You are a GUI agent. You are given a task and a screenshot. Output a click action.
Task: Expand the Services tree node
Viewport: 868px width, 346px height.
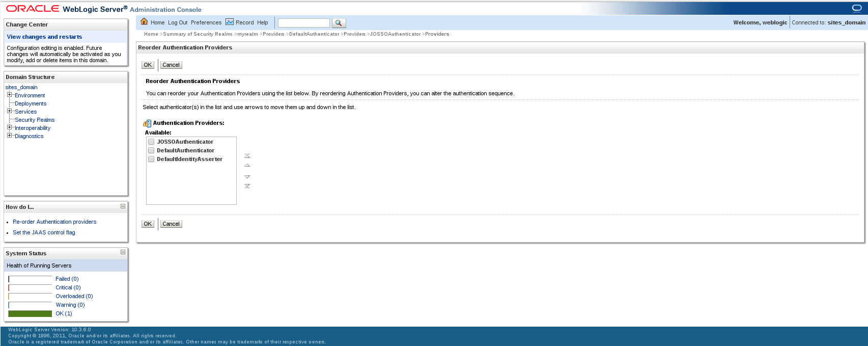[x=9, y=111]
